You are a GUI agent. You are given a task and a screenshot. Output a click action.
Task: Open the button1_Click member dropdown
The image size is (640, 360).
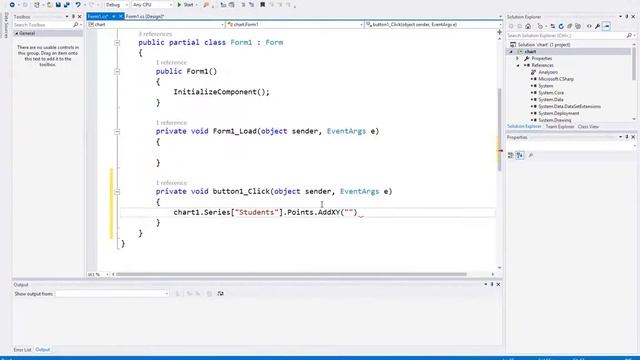(x=433, y=24)
